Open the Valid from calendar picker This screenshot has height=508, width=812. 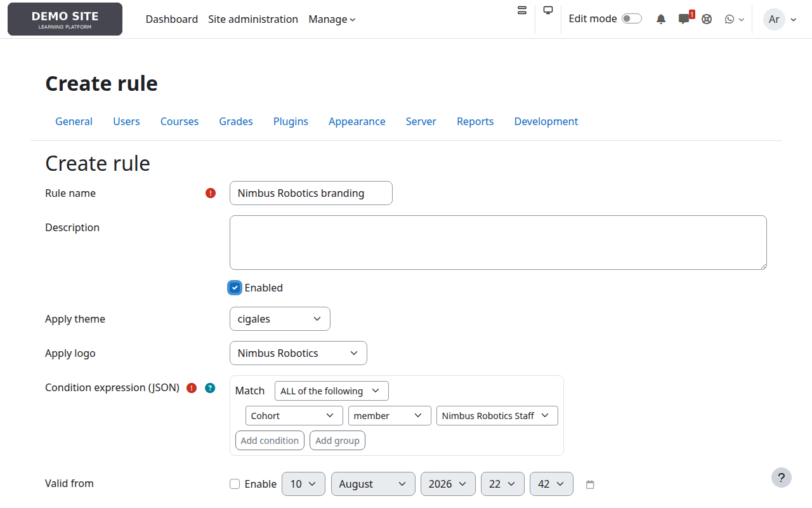click(x=590, y=485)
